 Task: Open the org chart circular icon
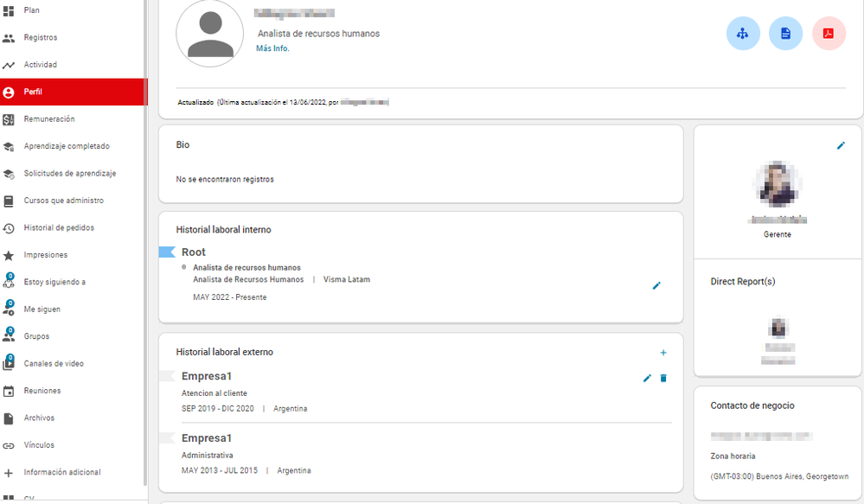(743, 34)
